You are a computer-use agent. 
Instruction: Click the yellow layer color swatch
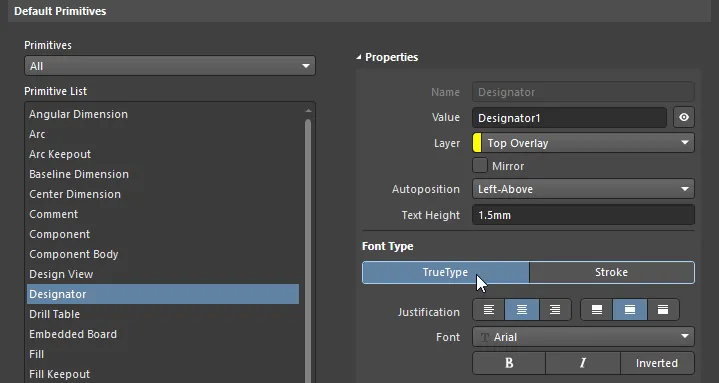point(477,143)
